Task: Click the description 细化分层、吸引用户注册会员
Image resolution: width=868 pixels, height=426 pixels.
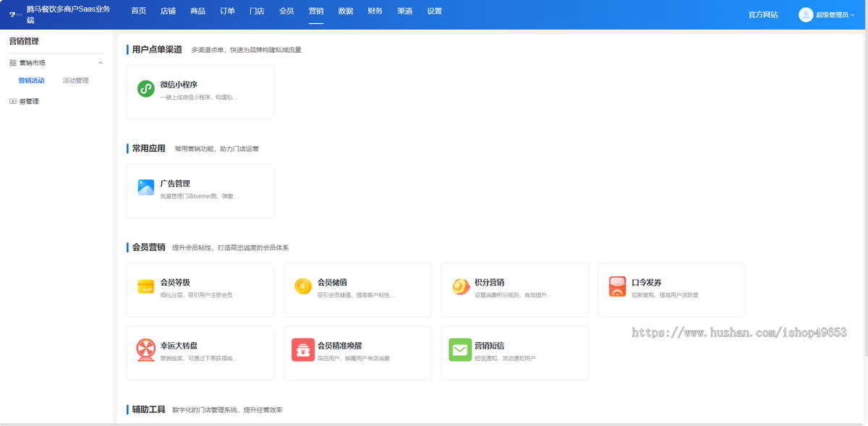Action: tap(196, 295)
